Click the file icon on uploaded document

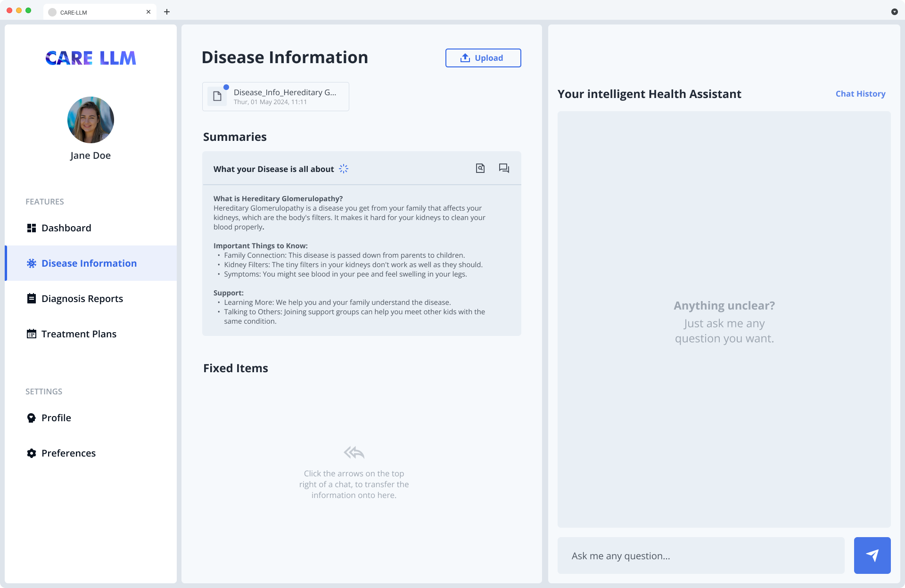tap(217, 96)
